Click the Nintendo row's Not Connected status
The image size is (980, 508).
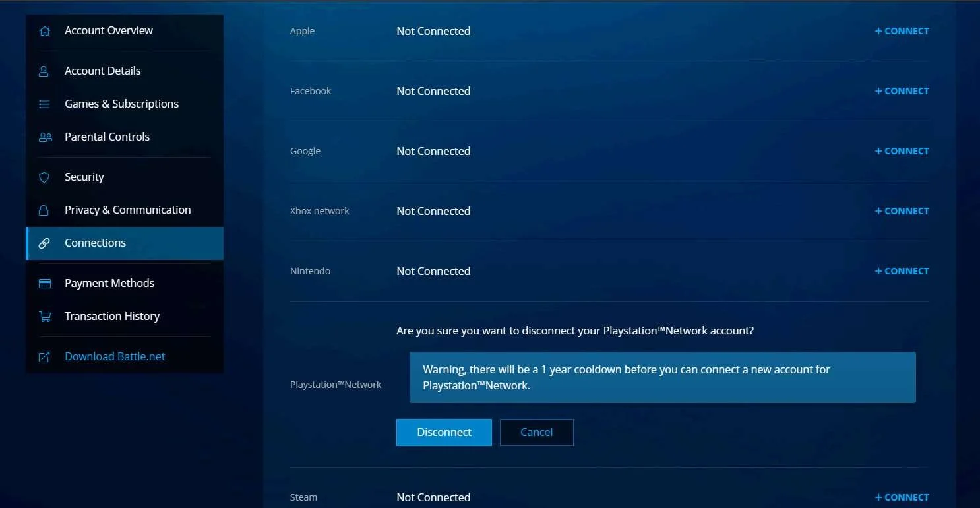[x=433, y=271]
